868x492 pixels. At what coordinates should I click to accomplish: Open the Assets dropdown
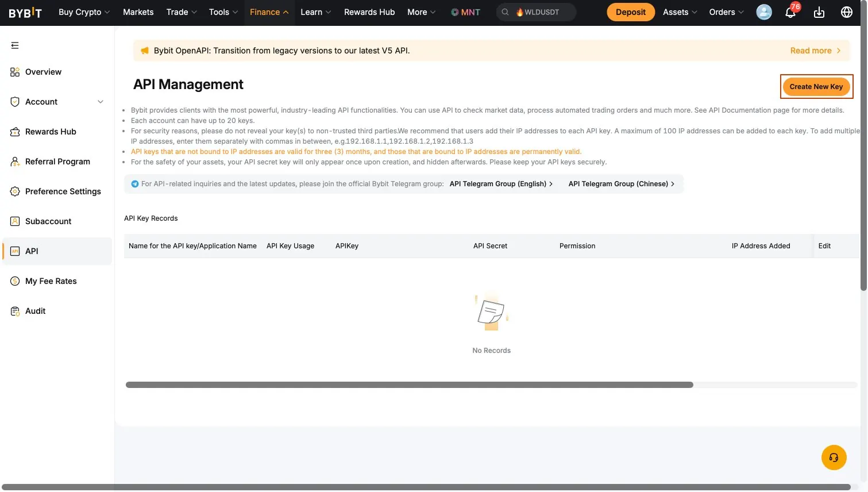click(680, 12)
